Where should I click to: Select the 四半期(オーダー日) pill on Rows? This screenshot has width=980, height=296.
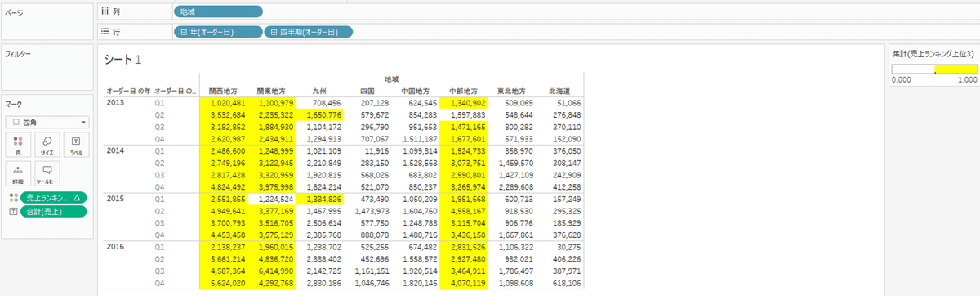point(309,32)
